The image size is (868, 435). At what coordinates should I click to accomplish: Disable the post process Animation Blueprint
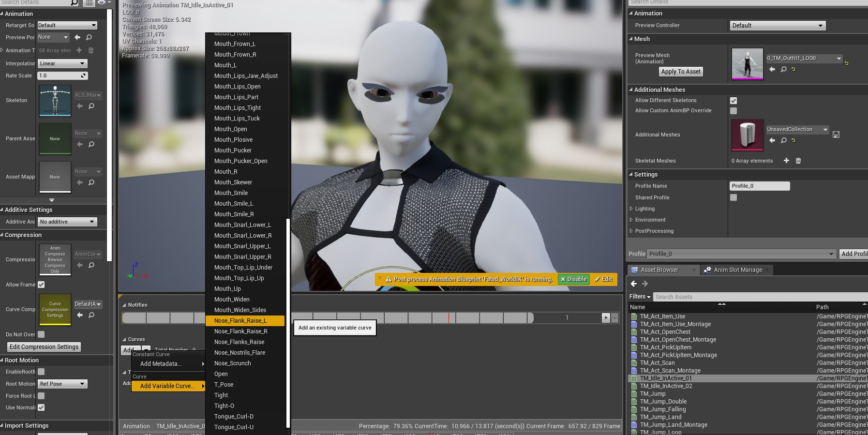(x=574, y=279)
